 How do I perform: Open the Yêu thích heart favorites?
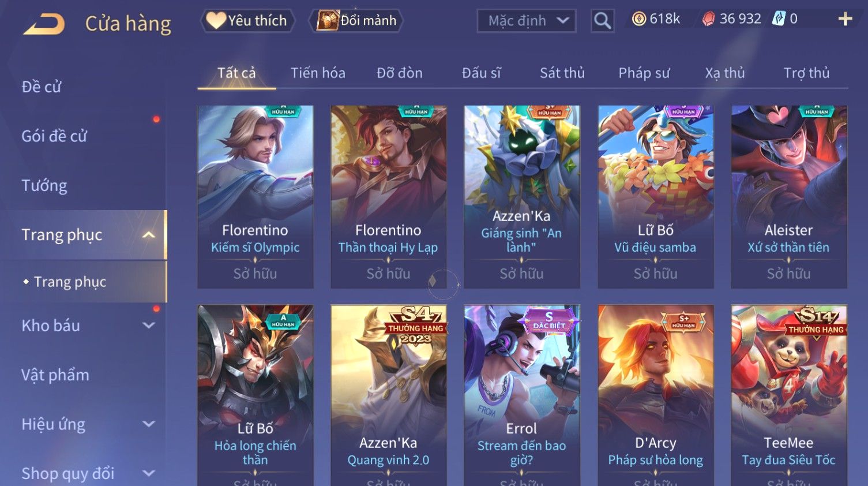(247, 21)
